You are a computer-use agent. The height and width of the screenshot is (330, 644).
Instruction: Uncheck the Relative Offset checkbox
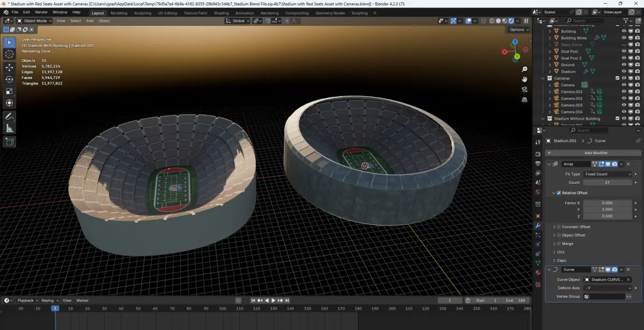click(559, 193)
